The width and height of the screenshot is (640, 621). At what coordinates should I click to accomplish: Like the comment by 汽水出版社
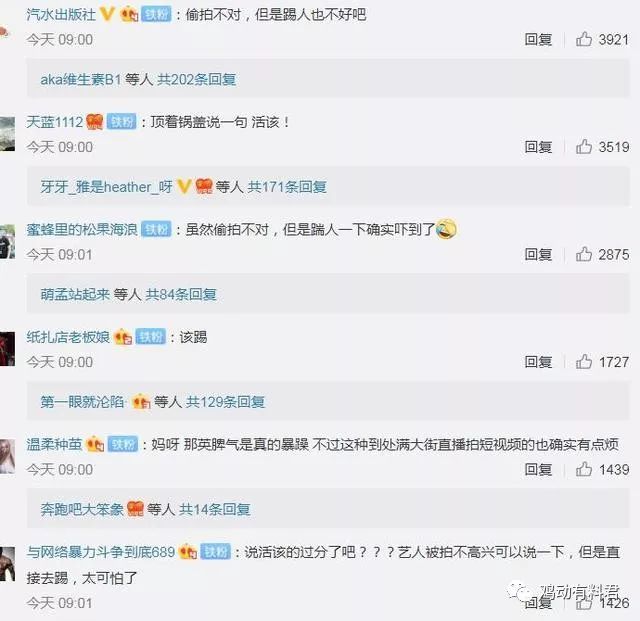584,39
